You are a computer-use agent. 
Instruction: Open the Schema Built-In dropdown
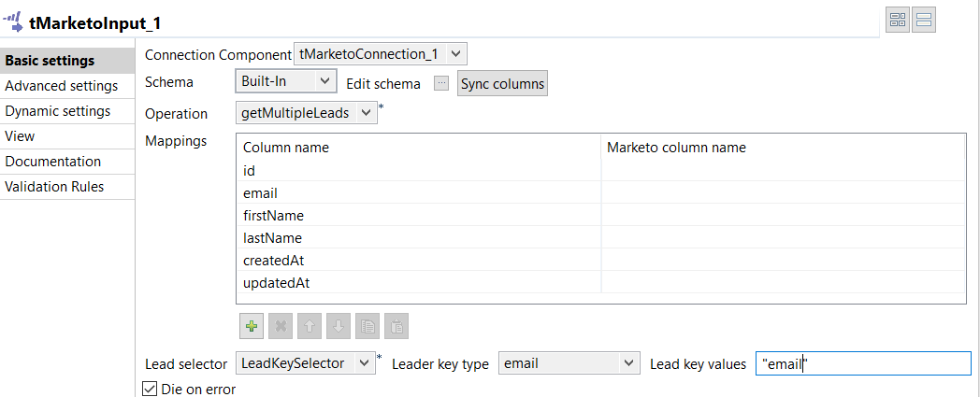point(284,81)
